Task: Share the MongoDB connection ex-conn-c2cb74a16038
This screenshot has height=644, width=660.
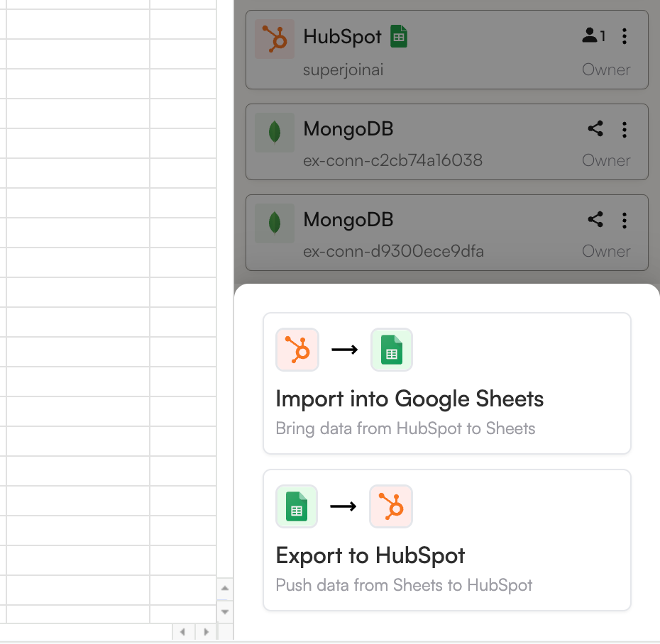Action: pyautogui.click(x=595, y=128)
